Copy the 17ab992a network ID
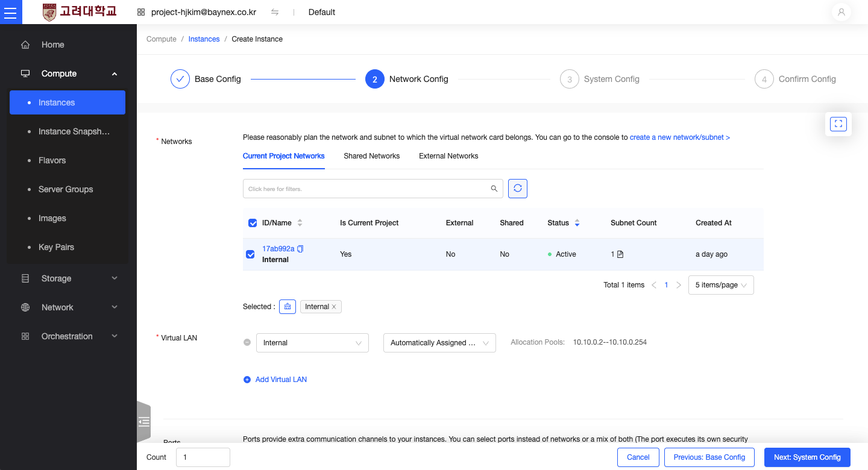 pyautogui.click(x=300, y=249)
